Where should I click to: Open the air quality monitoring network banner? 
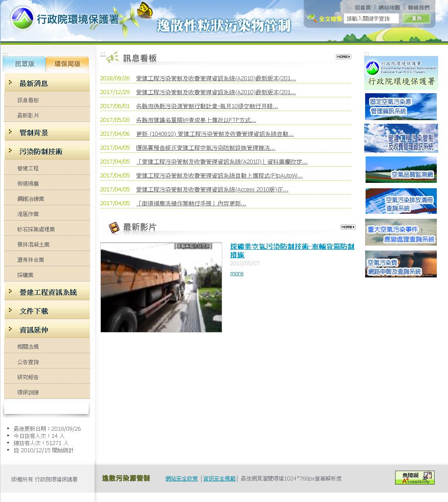(x=401, y=169)
